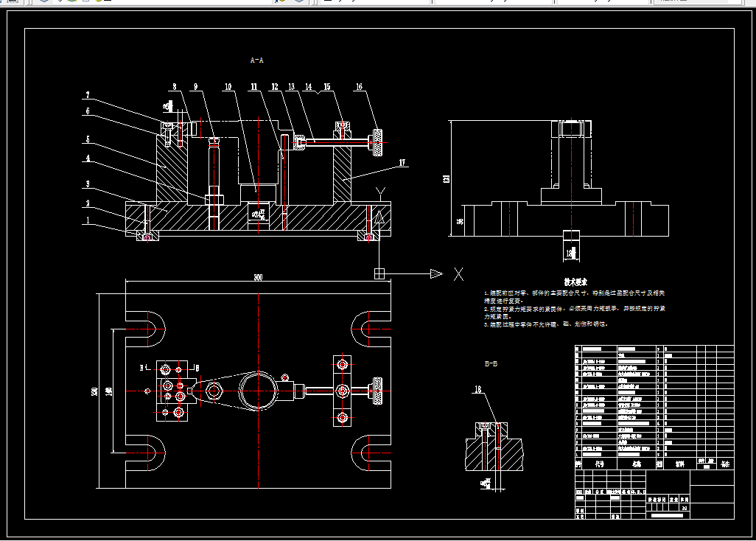Pick the part number 10 callout
The height and width of the screenshot is (541, 756).
[228, 87]
